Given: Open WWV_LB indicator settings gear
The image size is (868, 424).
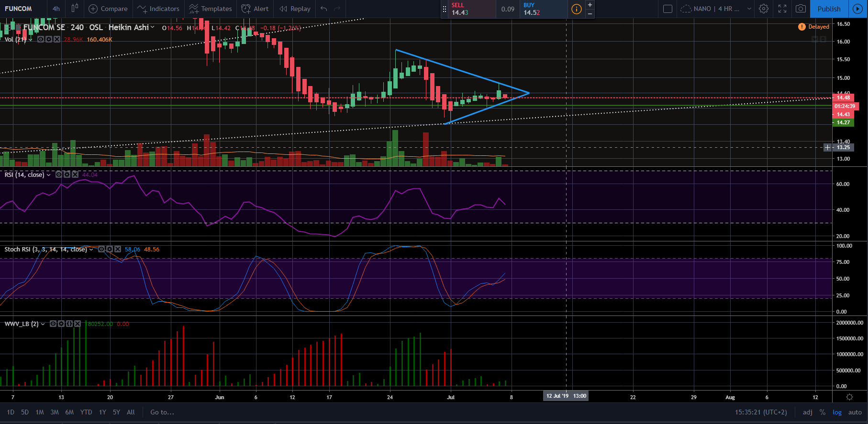Looking at the screenshot, I should pos(61,324).
